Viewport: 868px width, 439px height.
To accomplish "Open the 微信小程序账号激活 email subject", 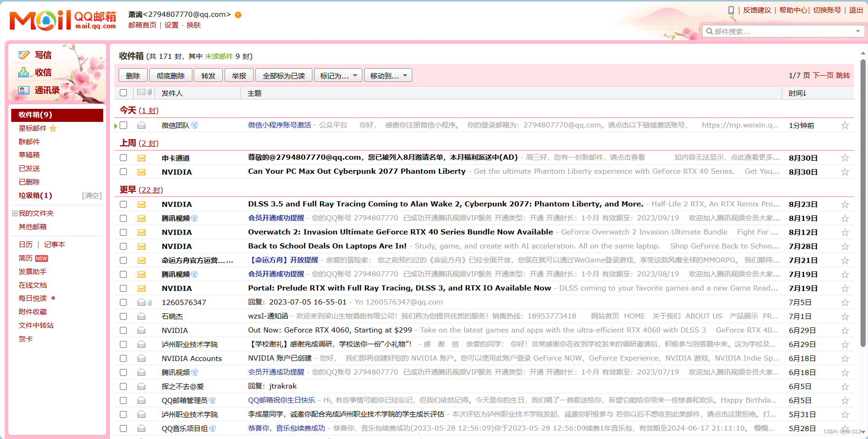I will tap(279, 125).
